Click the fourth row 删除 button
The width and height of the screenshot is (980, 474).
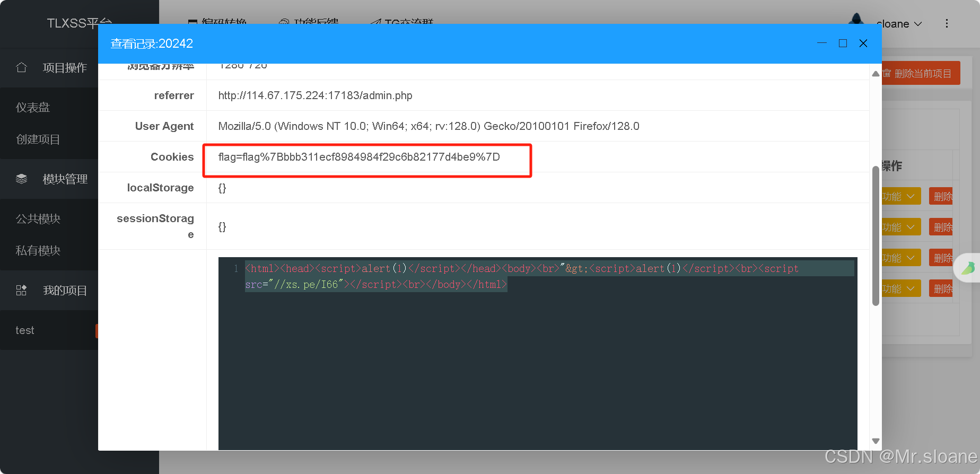click(x=941, y=289)
